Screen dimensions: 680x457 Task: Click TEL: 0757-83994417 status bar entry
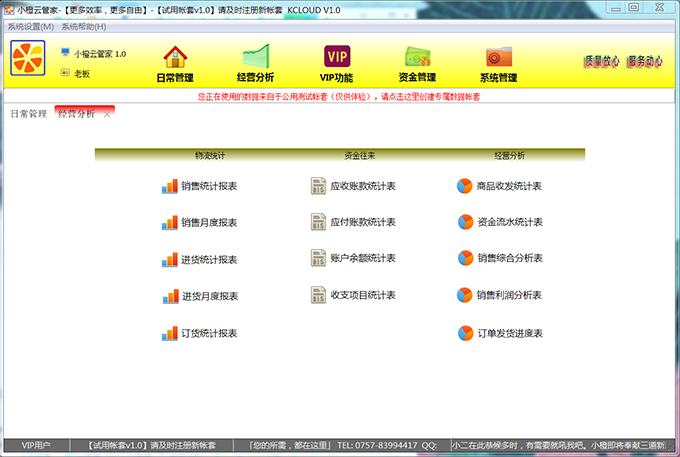[x=377, y=445]
